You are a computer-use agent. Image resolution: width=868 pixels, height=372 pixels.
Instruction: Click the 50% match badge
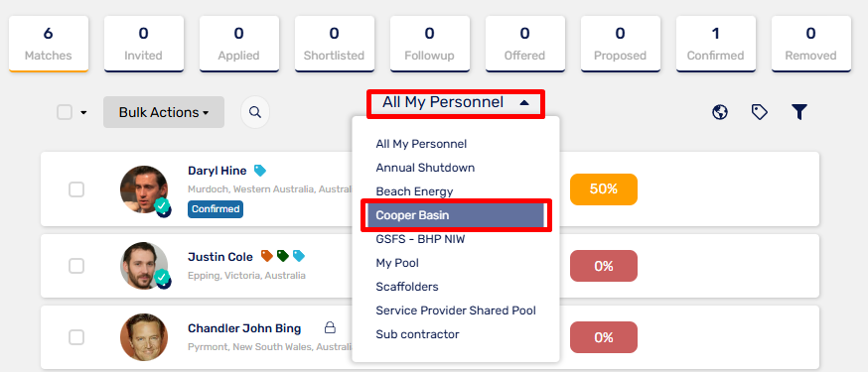pyautogui.click(x=604, y=189)
